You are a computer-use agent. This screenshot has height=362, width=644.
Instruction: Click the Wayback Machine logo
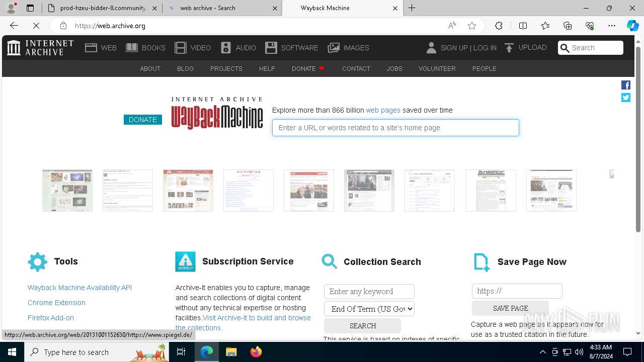click(217, 113)
